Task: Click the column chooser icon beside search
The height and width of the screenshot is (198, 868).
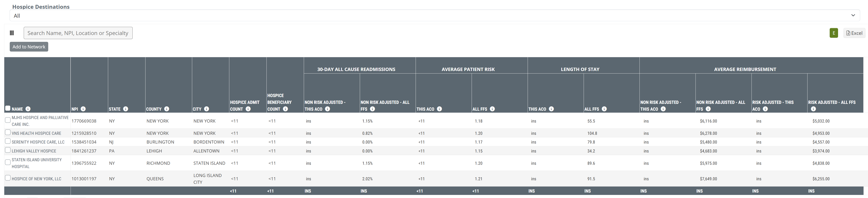Action: [x=12, y=33]
